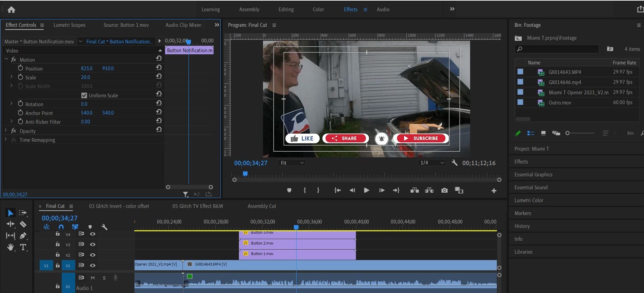This screenshot has height=293, width=644.
Task: Switch bin to list view
Action: point(531,133)
